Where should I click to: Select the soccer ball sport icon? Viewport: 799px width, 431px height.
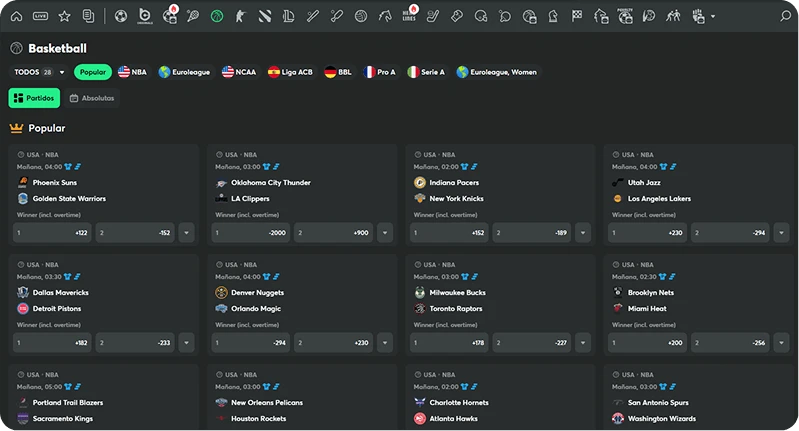pyautogui.click(x=121, y=16)
